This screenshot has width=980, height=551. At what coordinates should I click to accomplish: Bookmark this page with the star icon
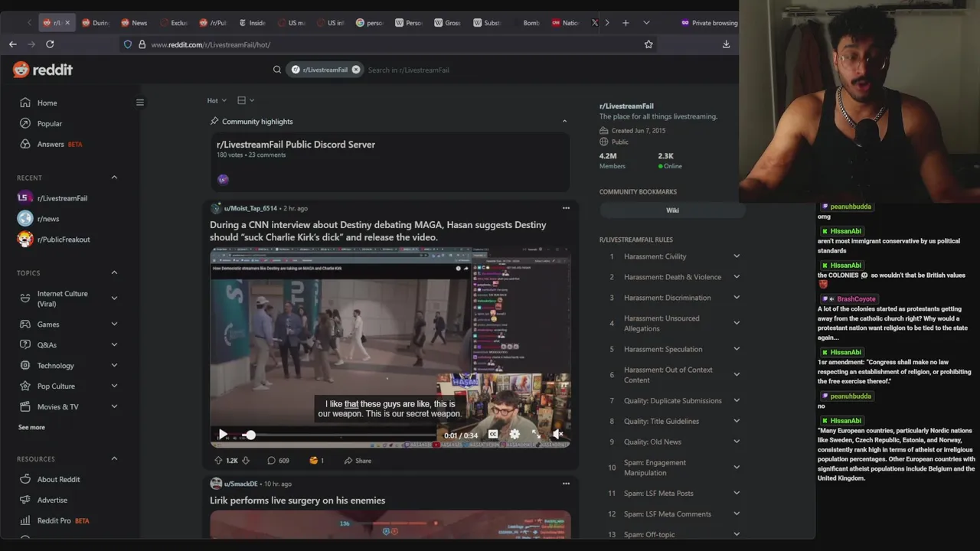(648, 44)
